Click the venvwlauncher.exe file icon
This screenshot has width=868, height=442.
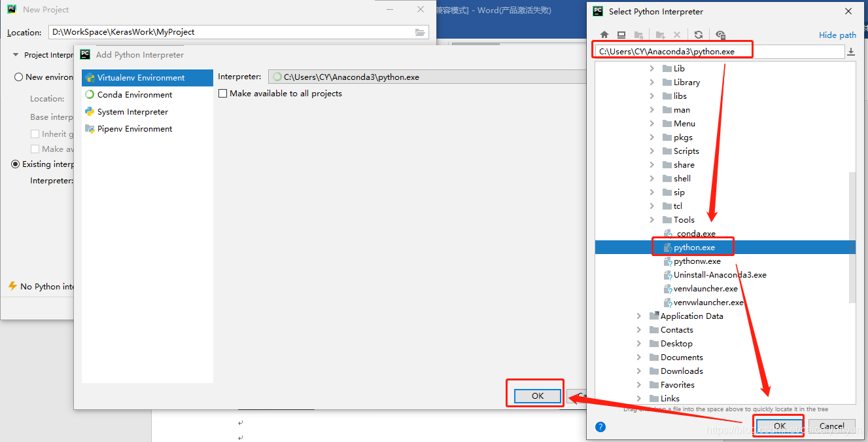click(668, 303)
